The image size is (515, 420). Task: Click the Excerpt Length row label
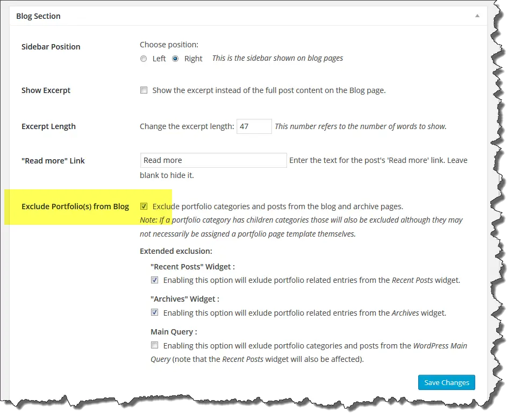pyautogui.click(x=48, y=126)
